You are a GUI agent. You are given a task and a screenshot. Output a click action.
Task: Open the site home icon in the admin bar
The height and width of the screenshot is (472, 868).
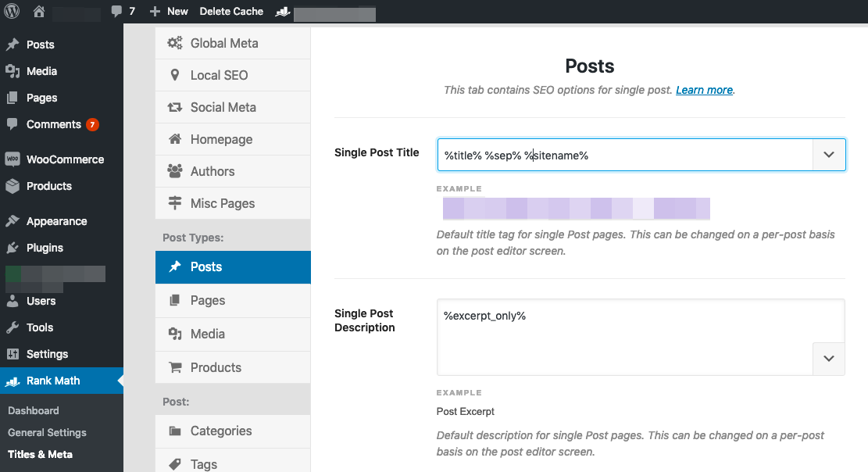[x=39, y=11]
